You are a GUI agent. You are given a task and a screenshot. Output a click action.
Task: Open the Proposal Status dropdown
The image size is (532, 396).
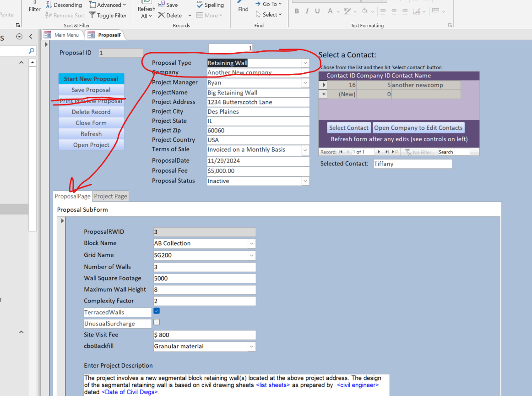tap(305, 181)
